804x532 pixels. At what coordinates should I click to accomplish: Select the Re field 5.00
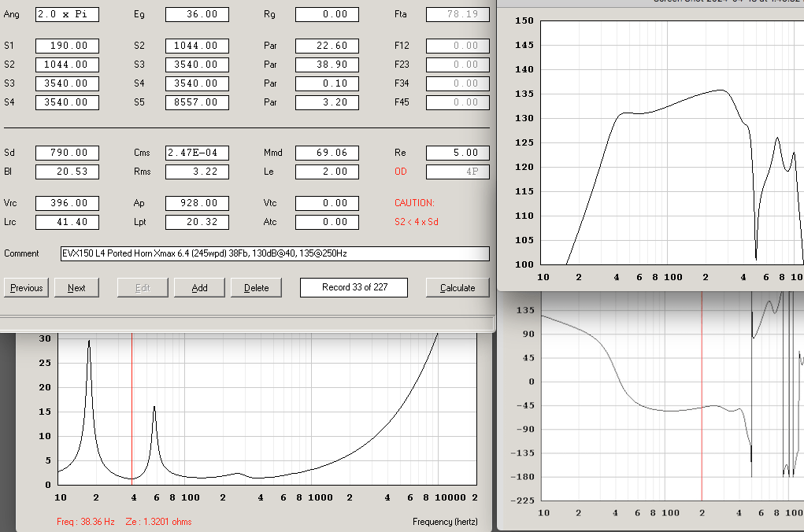click(458, 153)
